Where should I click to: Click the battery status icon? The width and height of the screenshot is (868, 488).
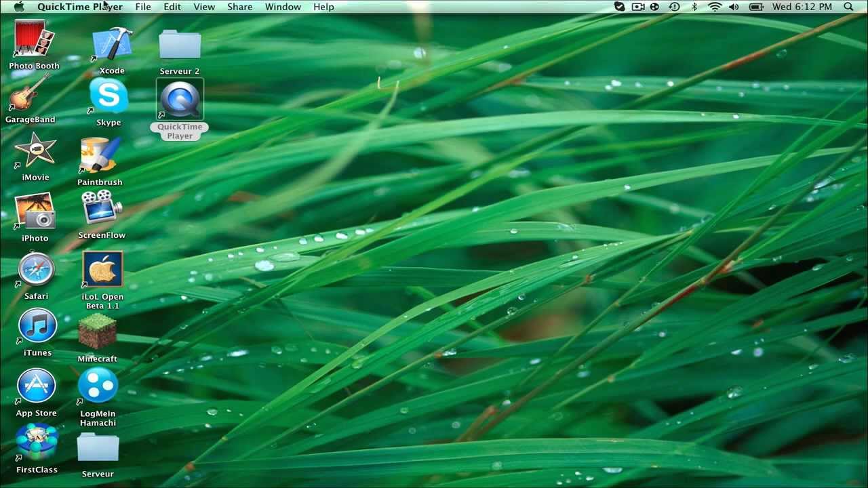tap(756, 7)
